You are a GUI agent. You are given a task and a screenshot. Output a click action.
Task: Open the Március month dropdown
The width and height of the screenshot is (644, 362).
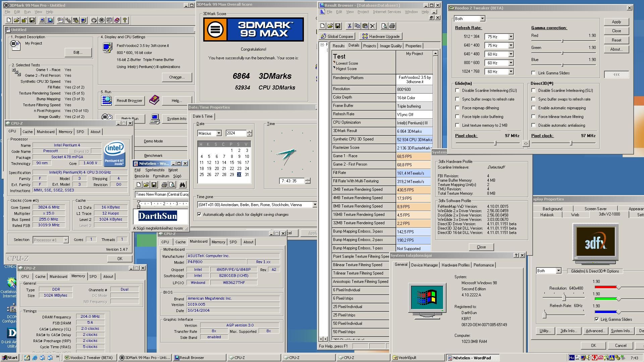point(219,133)
